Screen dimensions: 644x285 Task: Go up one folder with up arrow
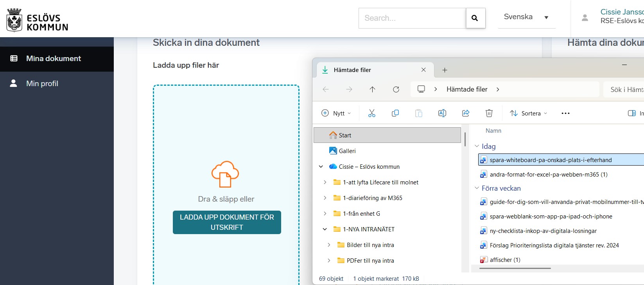[372, 89]
